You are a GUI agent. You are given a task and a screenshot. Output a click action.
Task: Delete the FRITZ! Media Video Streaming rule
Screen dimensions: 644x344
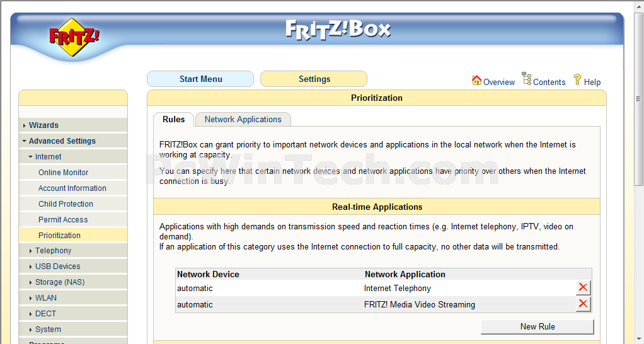pyautogui.click(x=583, y=304)
